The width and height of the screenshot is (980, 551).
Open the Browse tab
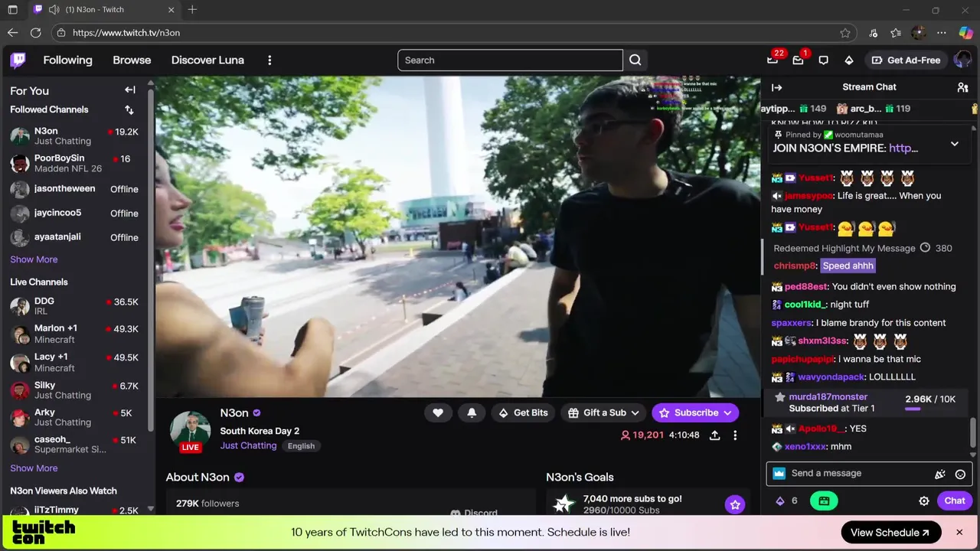pos(132,60)
